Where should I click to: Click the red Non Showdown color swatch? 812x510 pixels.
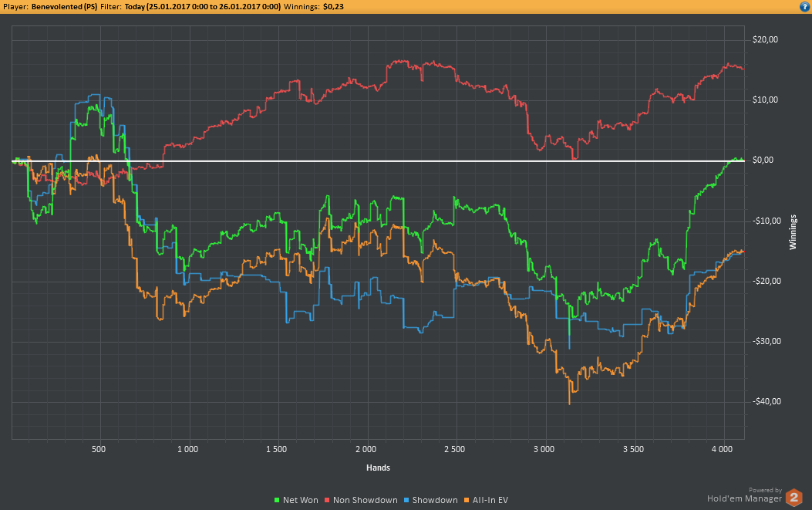327,500
